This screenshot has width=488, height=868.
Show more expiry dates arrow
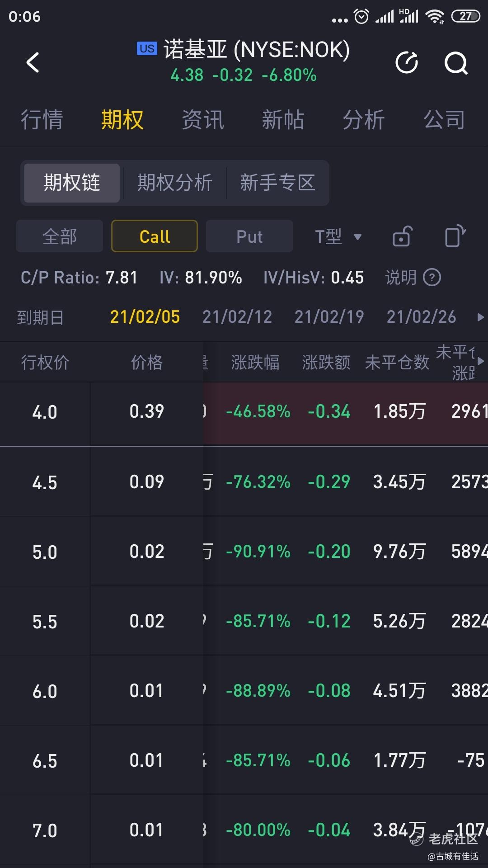(480, 317)
